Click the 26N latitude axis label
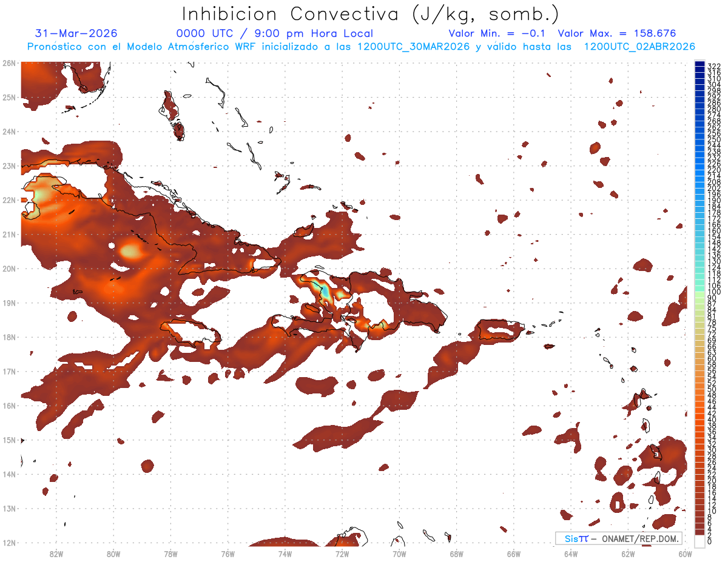The image size is (728, 562). pos(8,63)
